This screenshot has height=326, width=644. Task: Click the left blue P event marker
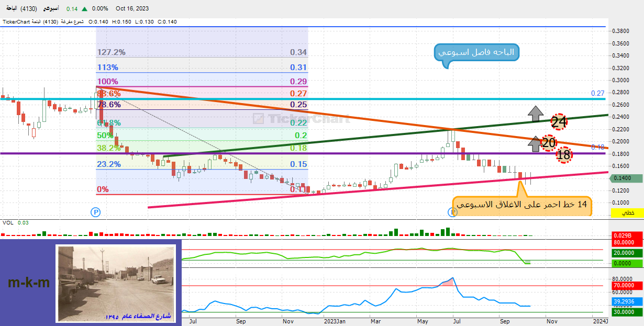point(95,212)
